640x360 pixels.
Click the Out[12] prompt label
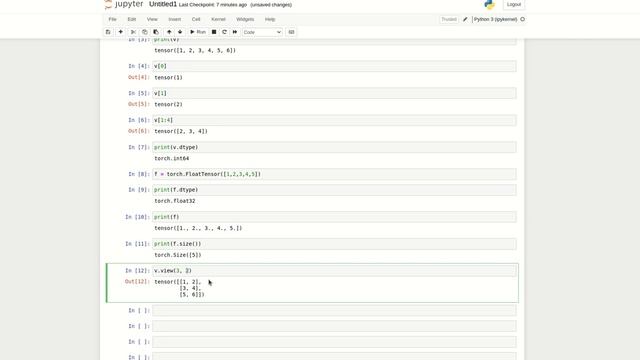click(x=137, y=282)
